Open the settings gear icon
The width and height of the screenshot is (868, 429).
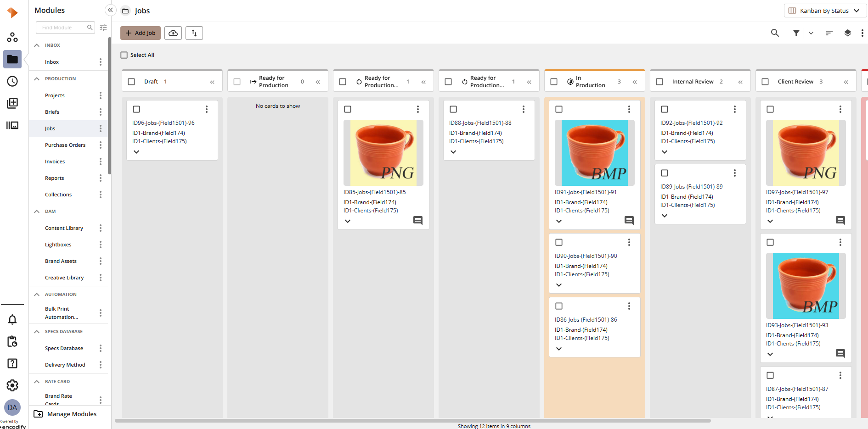point(12,385)
